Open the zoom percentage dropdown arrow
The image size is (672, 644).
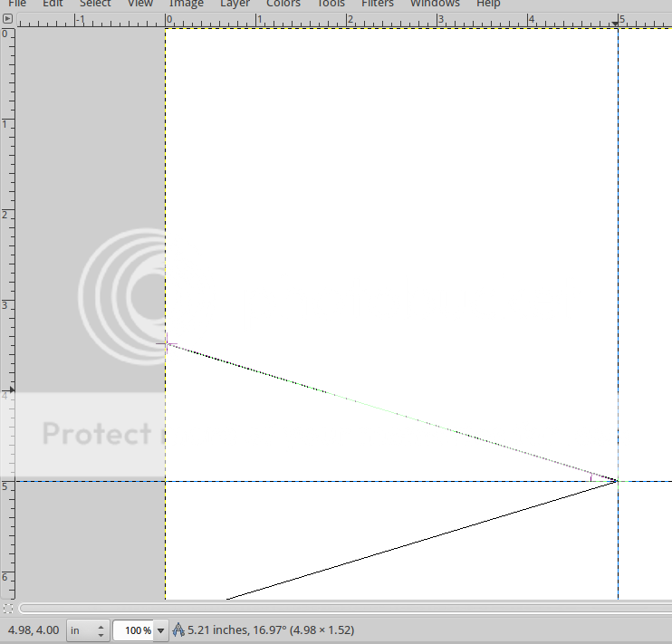pos(160,630)
